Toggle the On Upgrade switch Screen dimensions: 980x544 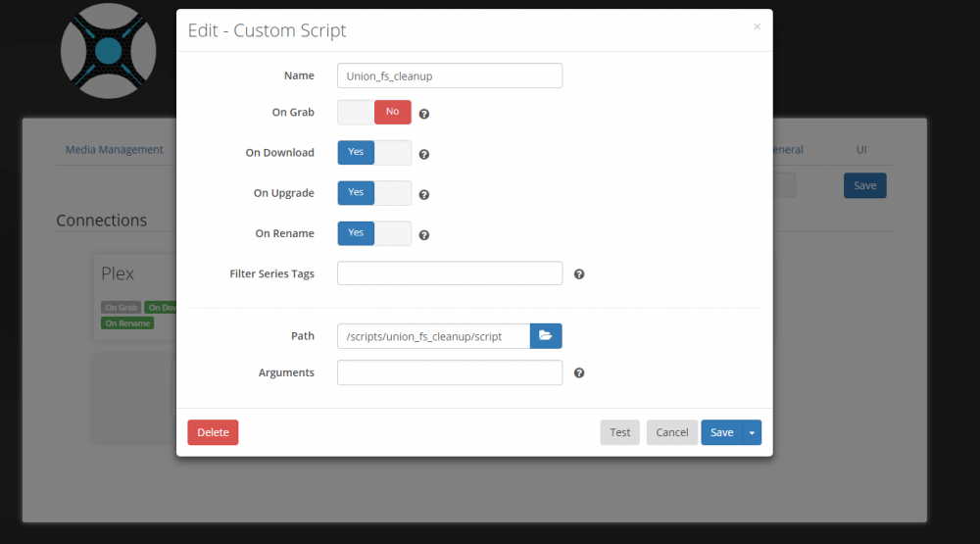pos(374,192)
